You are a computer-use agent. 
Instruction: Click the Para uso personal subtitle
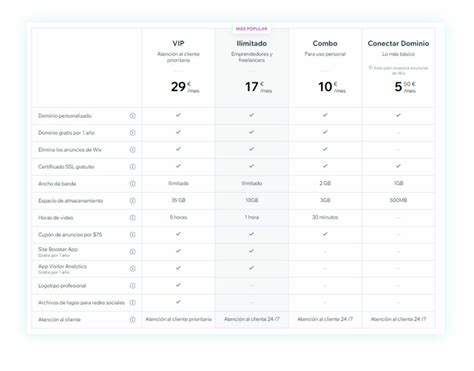click(325, 54)
